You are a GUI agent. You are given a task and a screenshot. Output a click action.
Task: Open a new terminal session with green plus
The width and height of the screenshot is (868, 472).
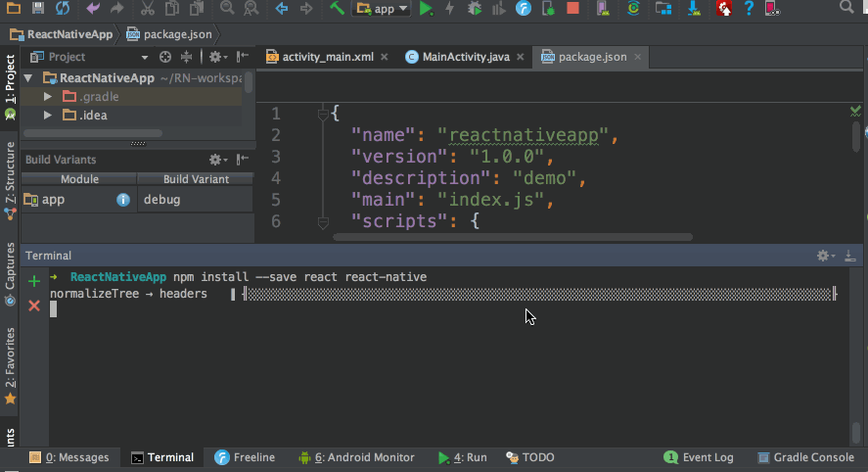(x=34, y=282)
